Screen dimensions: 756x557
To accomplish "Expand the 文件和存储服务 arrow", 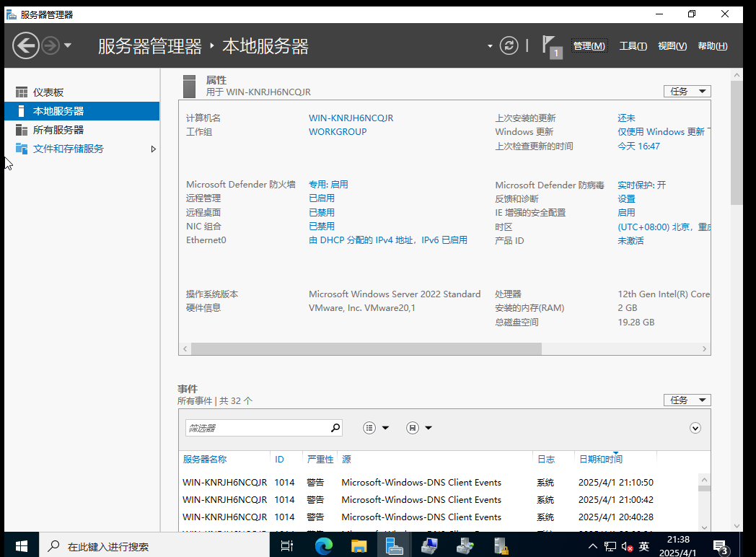I will tap(154, 149).
